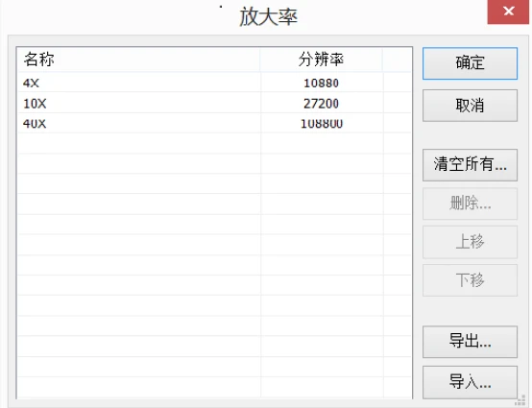Sort by the 分辨率 column header
This screenshot has width=532, height=408.
pos(322,60)
